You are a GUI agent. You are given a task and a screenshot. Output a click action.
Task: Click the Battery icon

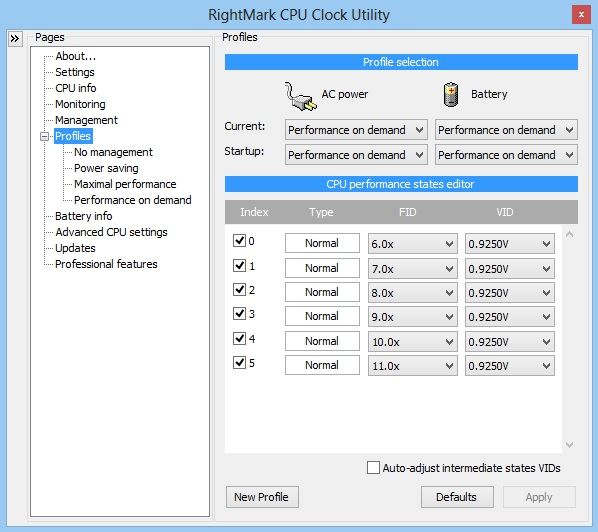tap(451, 95)
